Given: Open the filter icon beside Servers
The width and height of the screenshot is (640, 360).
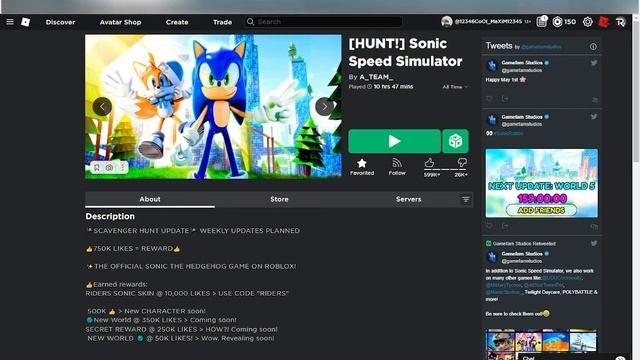Looking at the screenshot, I should tap(466, 199).
